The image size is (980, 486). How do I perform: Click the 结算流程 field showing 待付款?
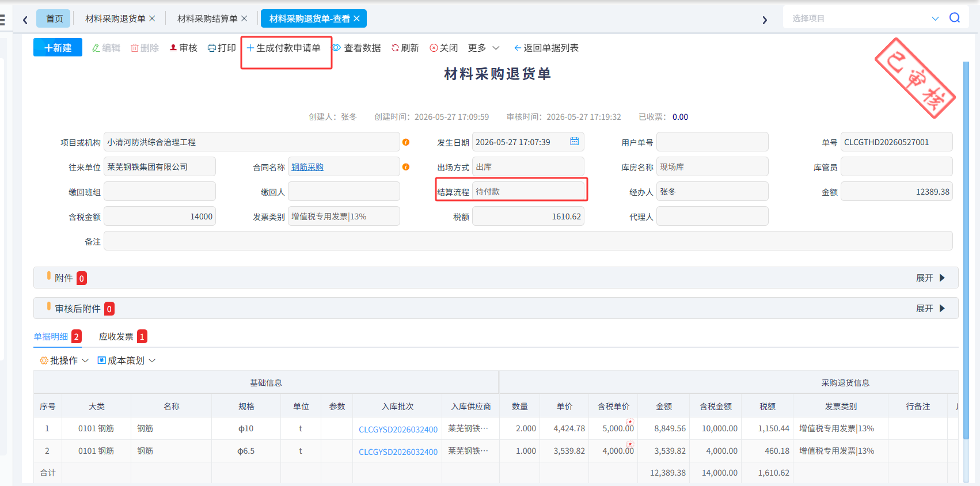pos(528,191)
